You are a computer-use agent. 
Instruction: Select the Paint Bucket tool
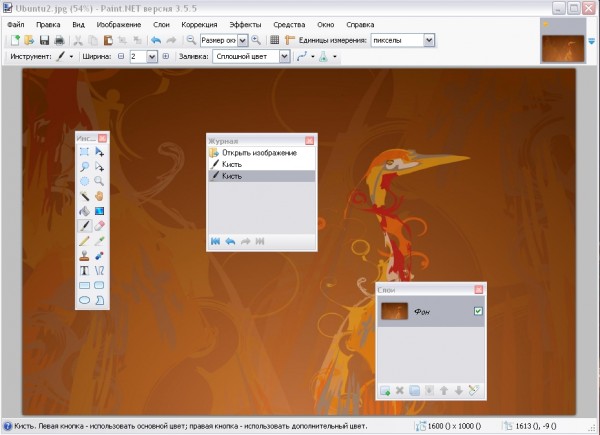[x=84, y=211]
